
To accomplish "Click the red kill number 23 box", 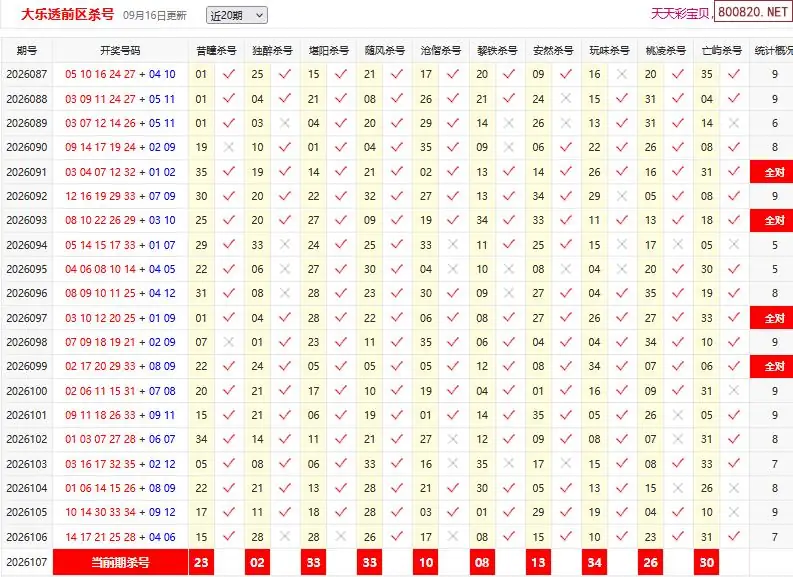I will tap(201, 562).
